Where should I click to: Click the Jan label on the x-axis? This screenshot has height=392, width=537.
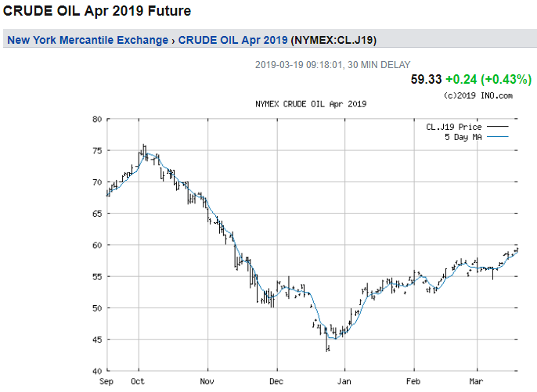pyautogui.click(x=345, y=383)
